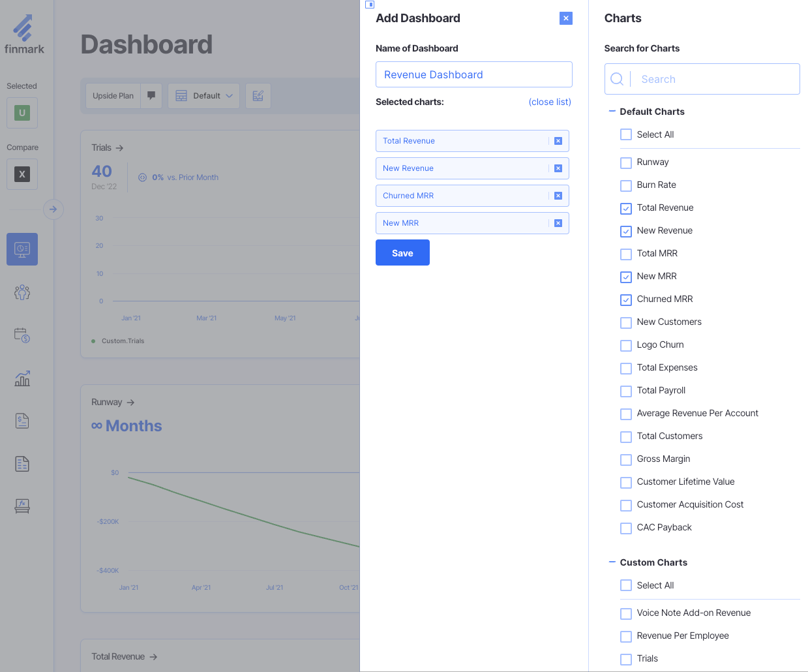Screen dimensions: 808x672
Task: Select the Employees people icon in sidebar
Action: (22, 292)
